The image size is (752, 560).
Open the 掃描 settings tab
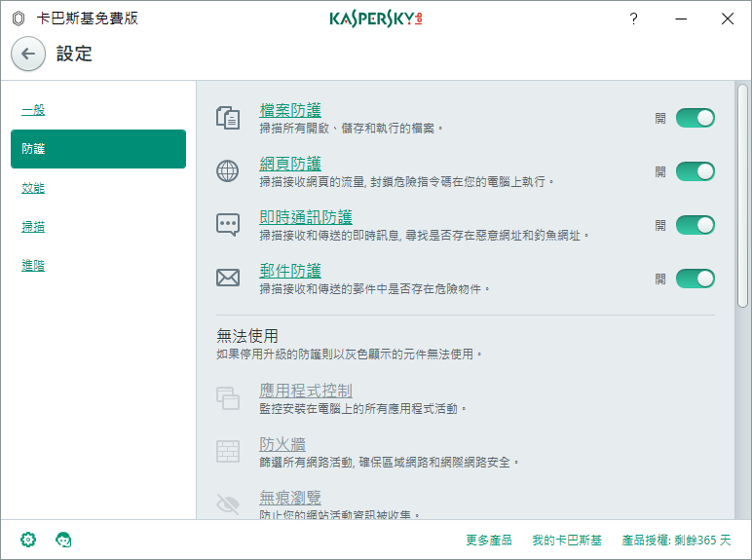tap(33, 227)
